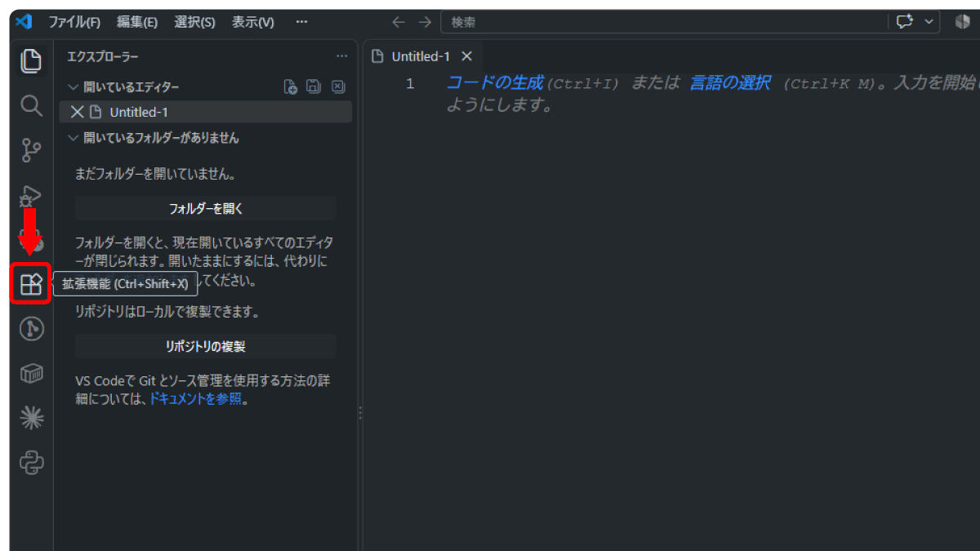Click the フォルダーを開く button
The image size is (980, 551).
[206, 208]
